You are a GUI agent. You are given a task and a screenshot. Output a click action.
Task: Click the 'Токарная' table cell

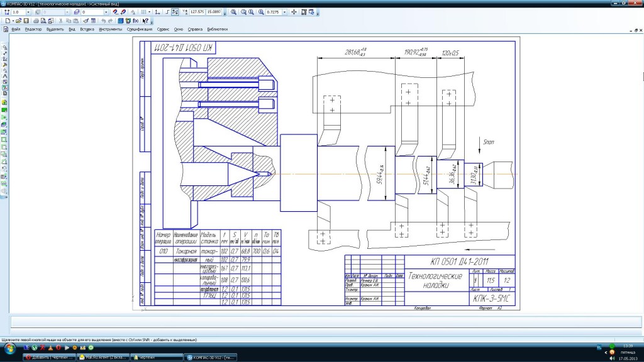186,251
